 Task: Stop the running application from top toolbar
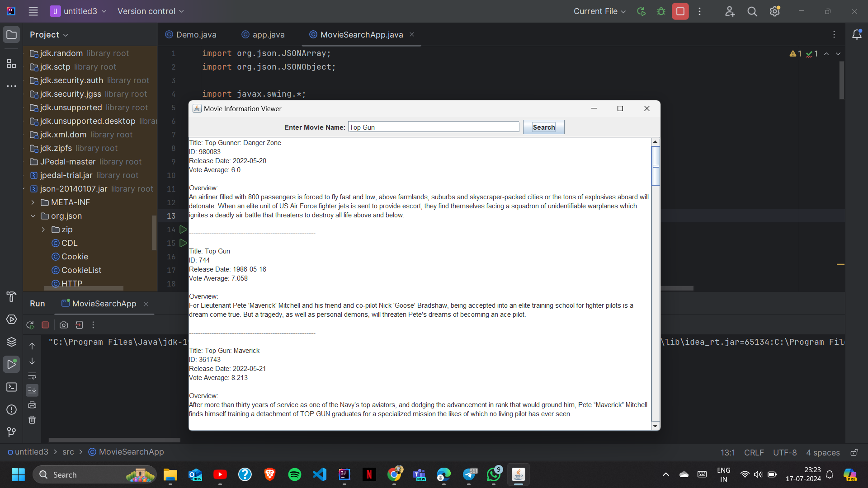[680, 11]
